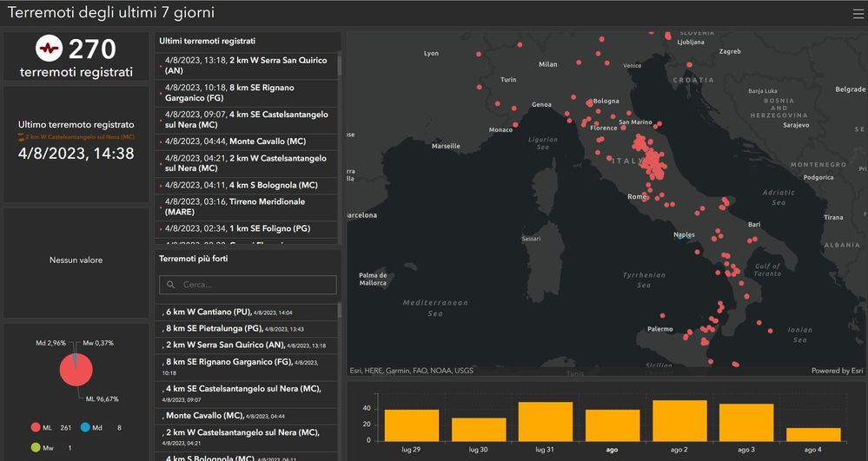868x461 pixels.
Task: Select the ago 2 bar in the chart
Action: (x=679, y=420)
